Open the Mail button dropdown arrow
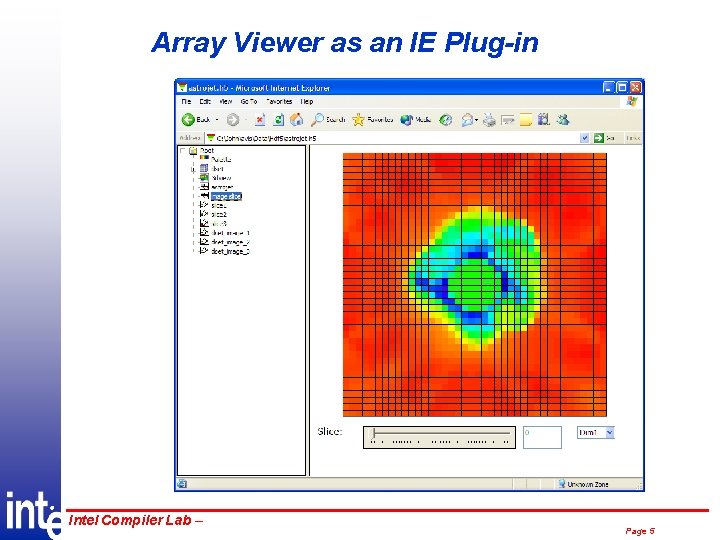This screenshot has width=720, height=540. (x=477, y=120)
